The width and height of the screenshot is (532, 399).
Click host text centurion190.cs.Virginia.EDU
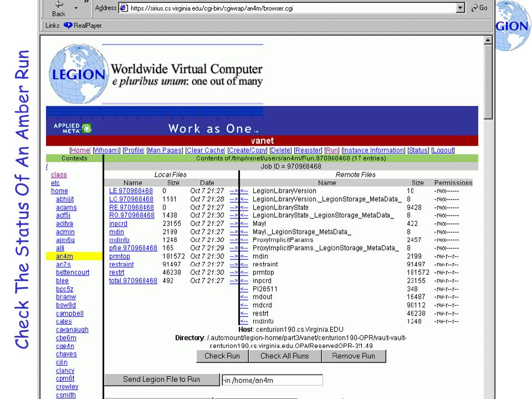coord(300,330)
